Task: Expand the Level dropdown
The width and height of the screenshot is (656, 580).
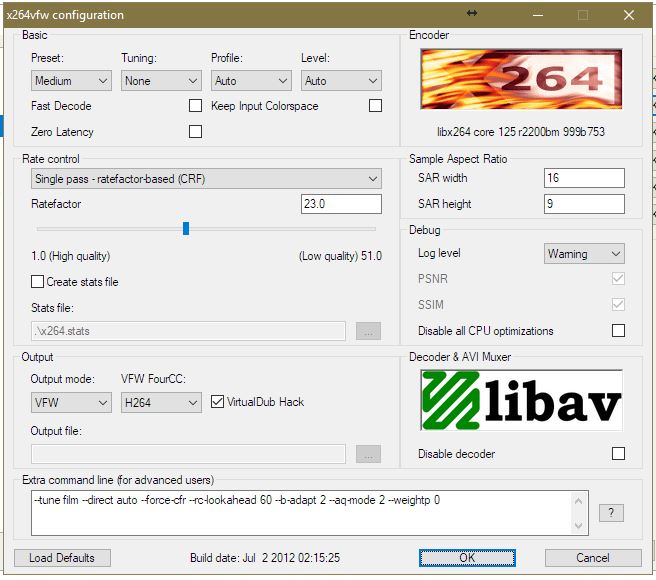Action: click(x=341, y=81)
